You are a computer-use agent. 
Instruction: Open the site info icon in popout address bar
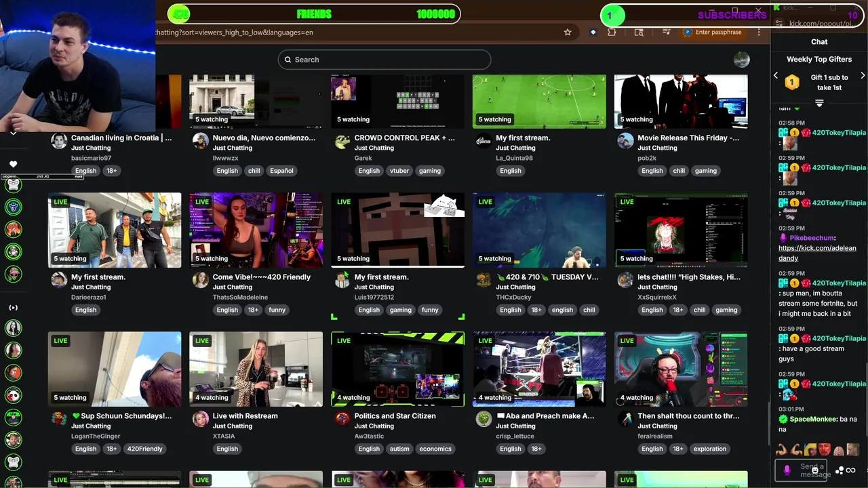(x=778, y=24)
